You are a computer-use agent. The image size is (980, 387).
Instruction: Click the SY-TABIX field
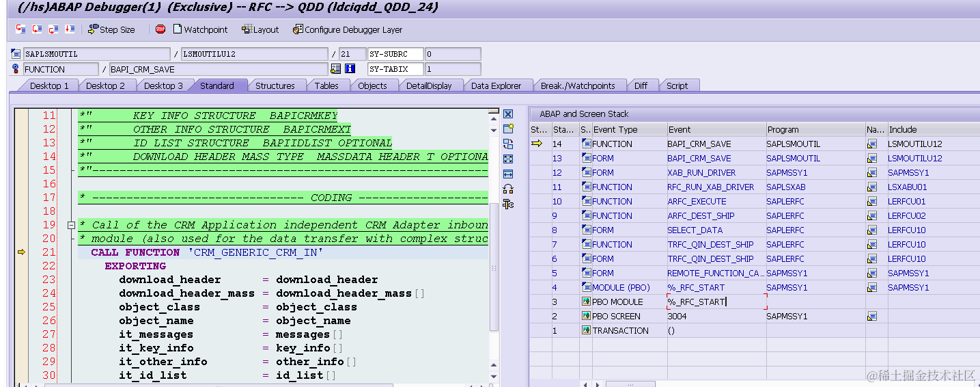pyautogui.click(x=395, y=69)
